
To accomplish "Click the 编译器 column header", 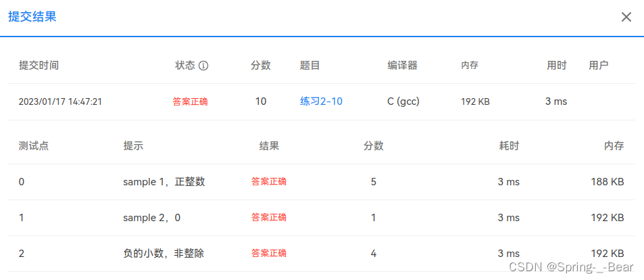I will click(x=402, y=66).
